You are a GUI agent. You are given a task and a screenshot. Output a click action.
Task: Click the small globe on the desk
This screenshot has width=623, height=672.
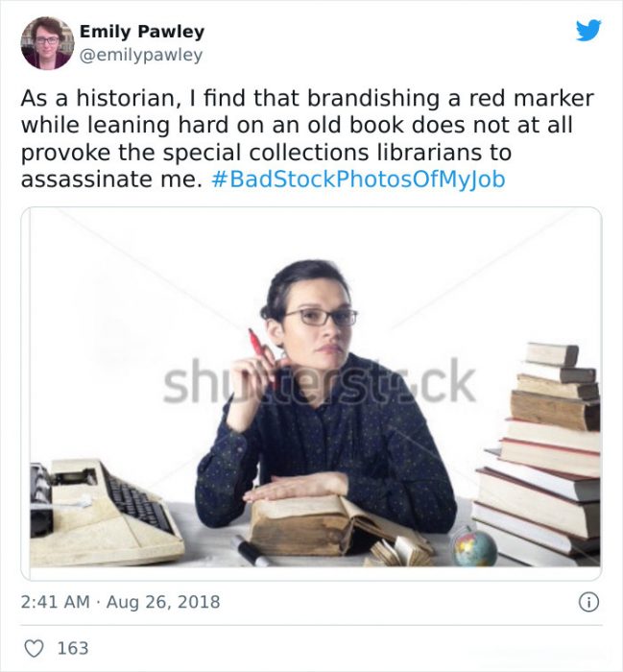pyautogui.click(x=473, y=546)
